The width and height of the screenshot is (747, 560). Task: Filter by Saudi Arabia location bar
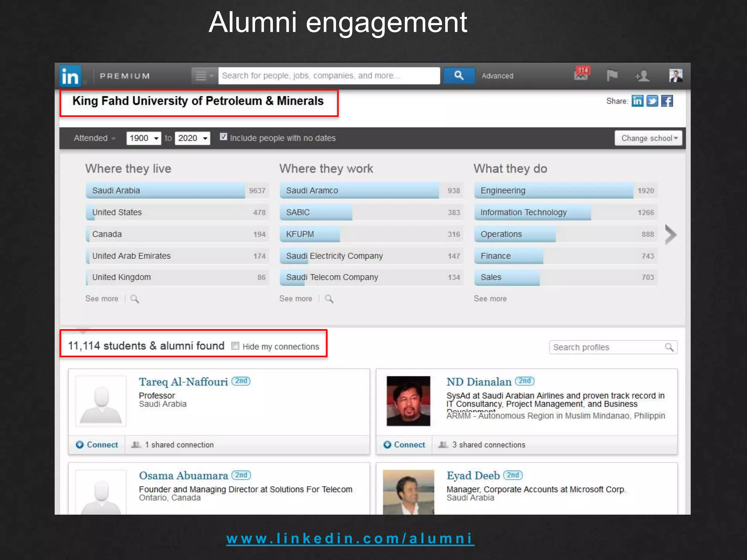pyautogui.click(x=177, y=190)
